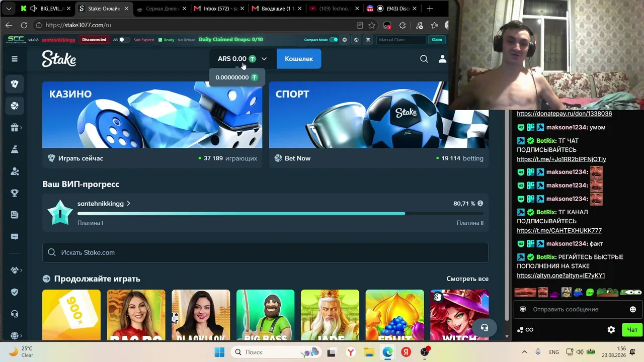Click Bet Now under Sport

(x=297, y=158)
